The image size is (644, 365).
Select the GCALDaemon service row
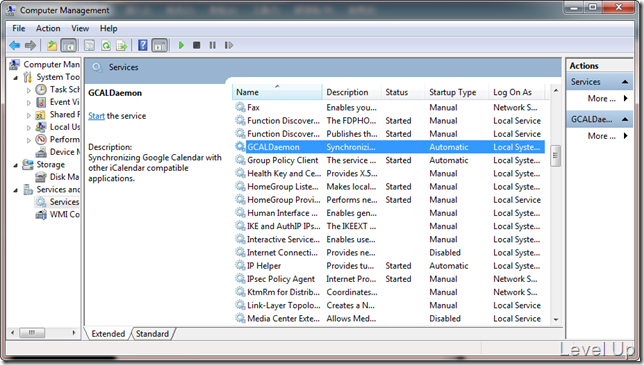point(389,147)
